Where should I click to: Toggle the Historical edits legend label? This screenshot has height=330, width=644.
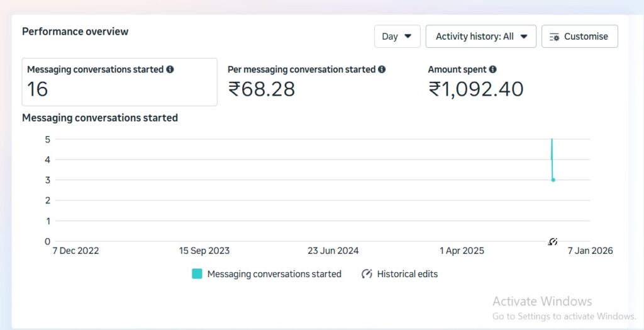[407, 274]
